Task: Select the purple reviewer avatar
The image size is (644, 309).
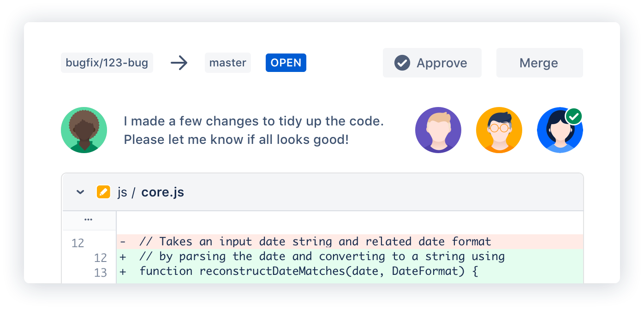Action: tap(438, 130)
